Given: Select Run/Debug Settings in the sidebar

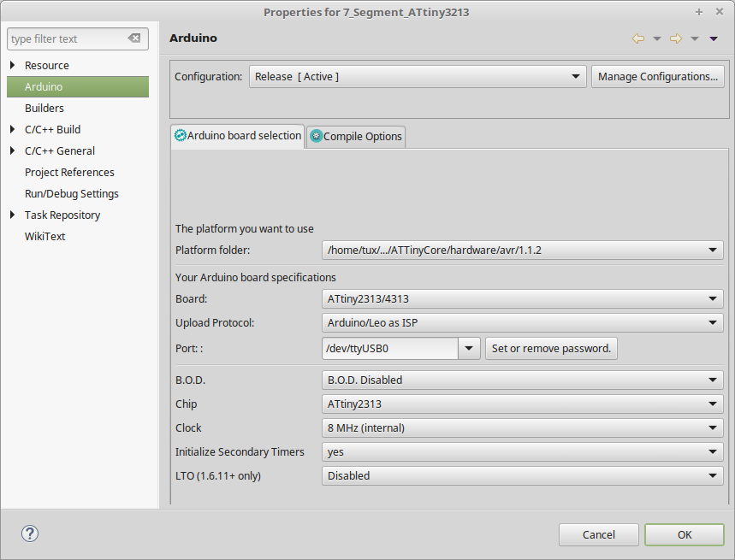Looking at the screenshot, I should click(x=72, y=194).
